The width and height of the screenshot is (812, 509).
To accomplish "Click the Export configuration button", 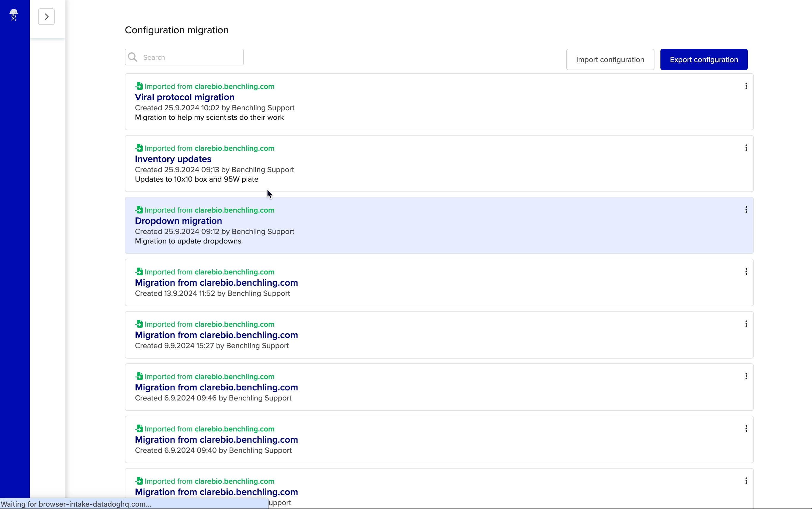I will point(704,59).
